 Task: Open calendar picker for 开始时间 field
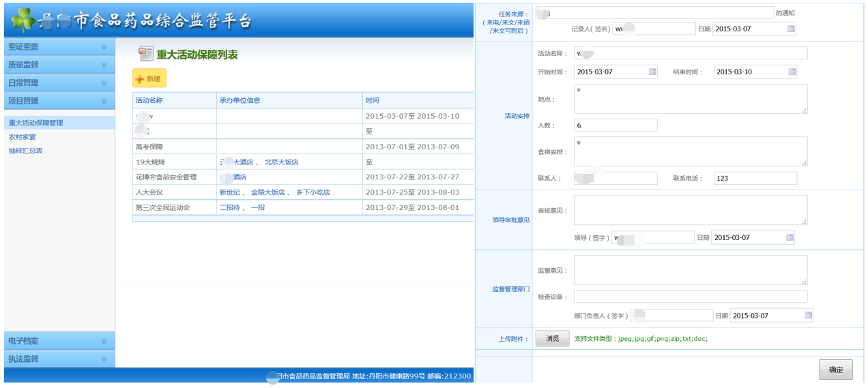(x=652, y=72)
